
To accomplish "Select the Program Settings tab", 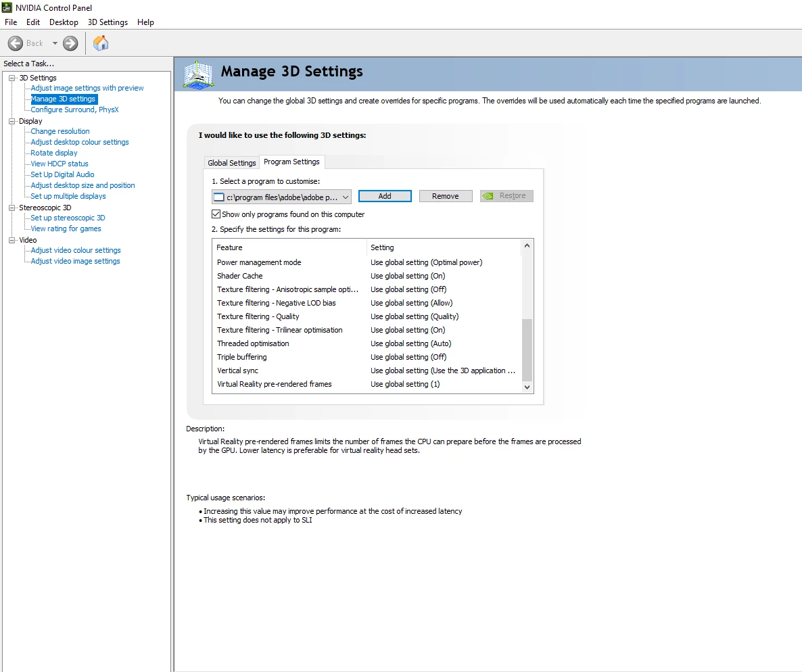I will point(291,162).
